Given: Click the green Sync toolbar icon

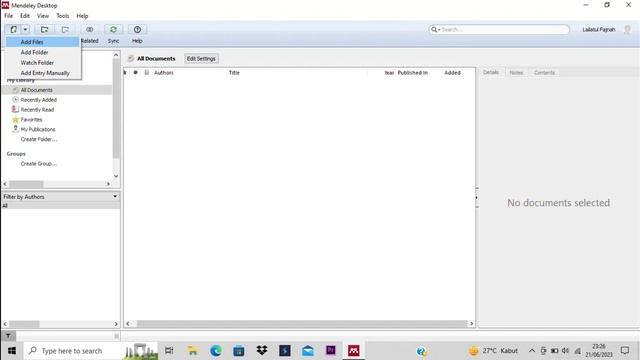Looking at the screenshot, I should [x=113, y=29].
